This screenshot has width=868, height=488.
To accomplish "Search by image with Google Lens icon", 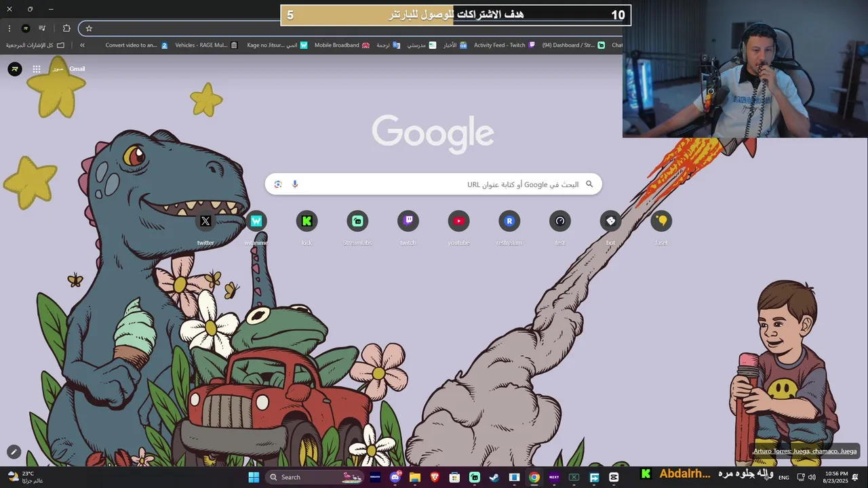I will (x=278, y=184).
